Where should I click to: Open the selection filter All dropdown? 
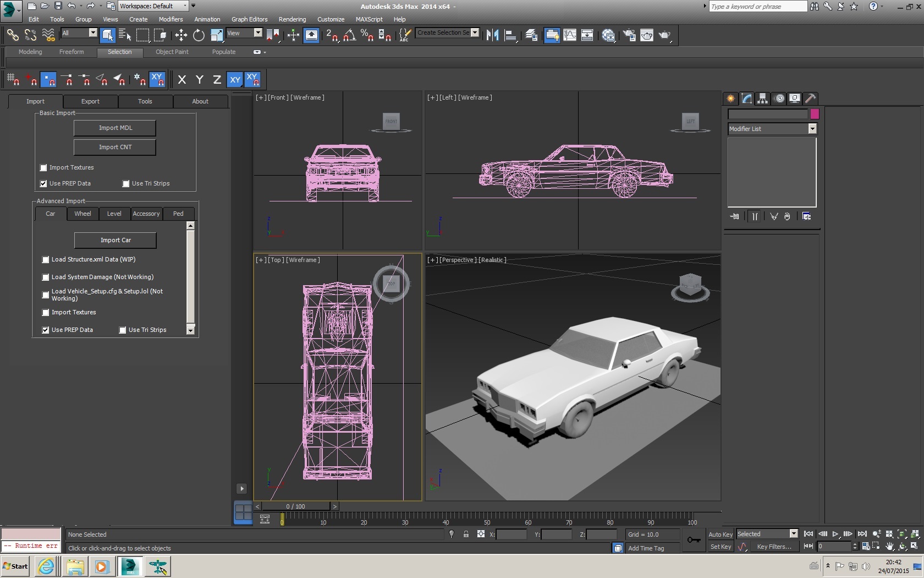pos(92,33)
